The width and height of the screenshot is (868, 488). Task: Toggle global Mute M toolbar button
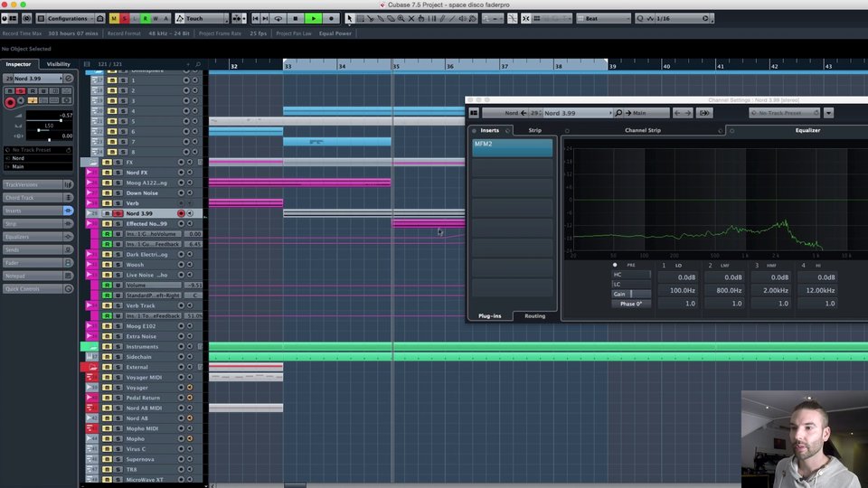pos(114,18)
